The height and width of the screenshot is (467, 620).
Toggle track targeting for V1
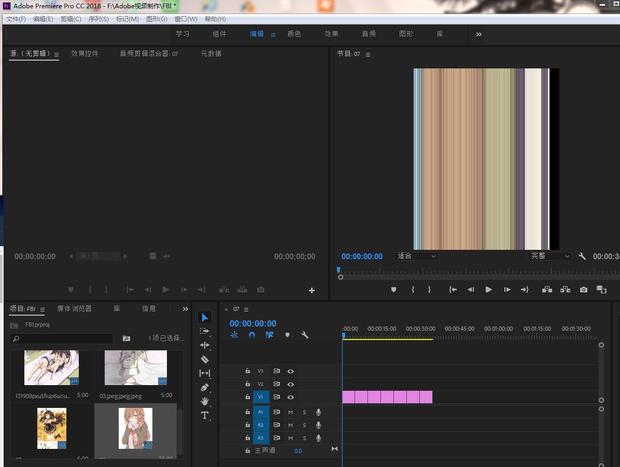tap(261, 397)
